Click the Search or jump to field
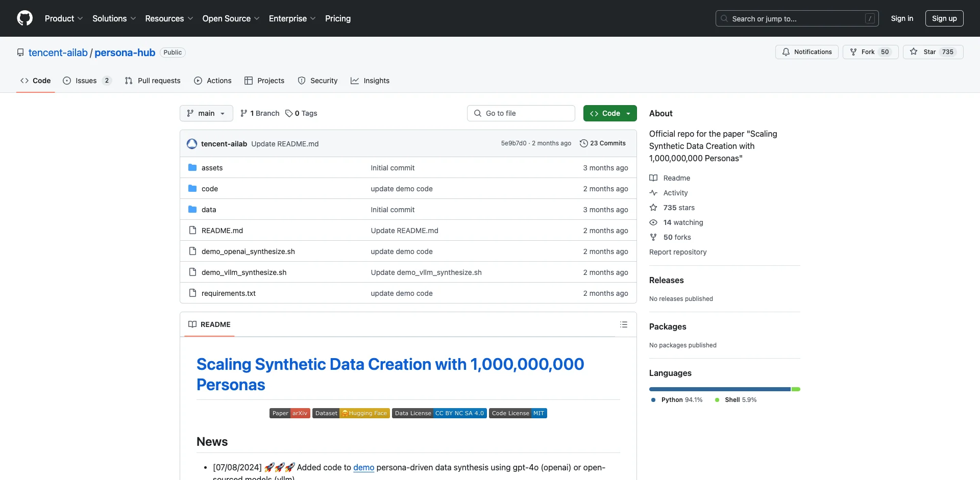This screenshot has width=980, height=480. coord(797,18)
